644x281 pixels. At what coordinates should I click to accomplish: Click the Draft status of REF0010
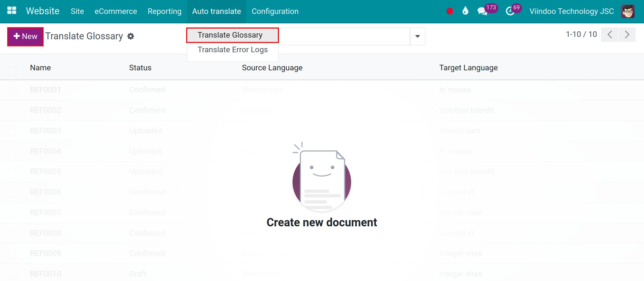137,274
